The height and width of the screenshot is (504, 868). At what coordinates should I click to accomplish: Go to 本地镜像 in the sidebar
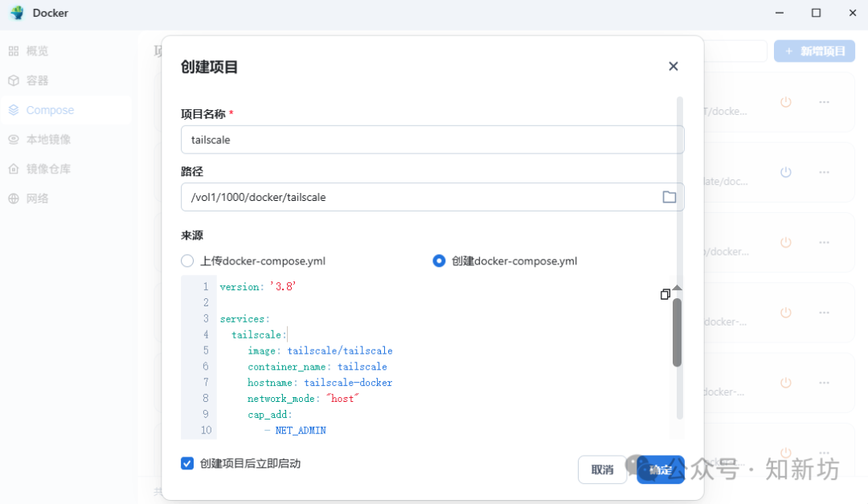48,139
